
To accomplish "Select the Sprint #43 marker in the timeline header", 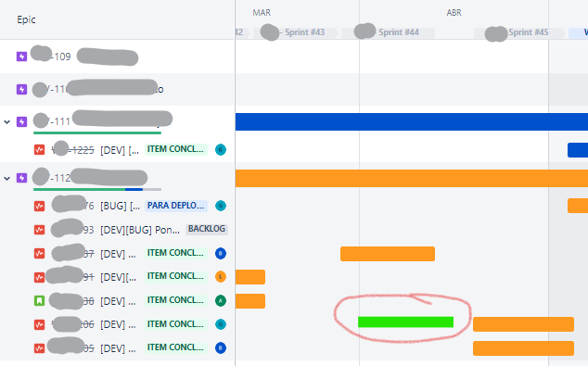I will tap(296, 32).
